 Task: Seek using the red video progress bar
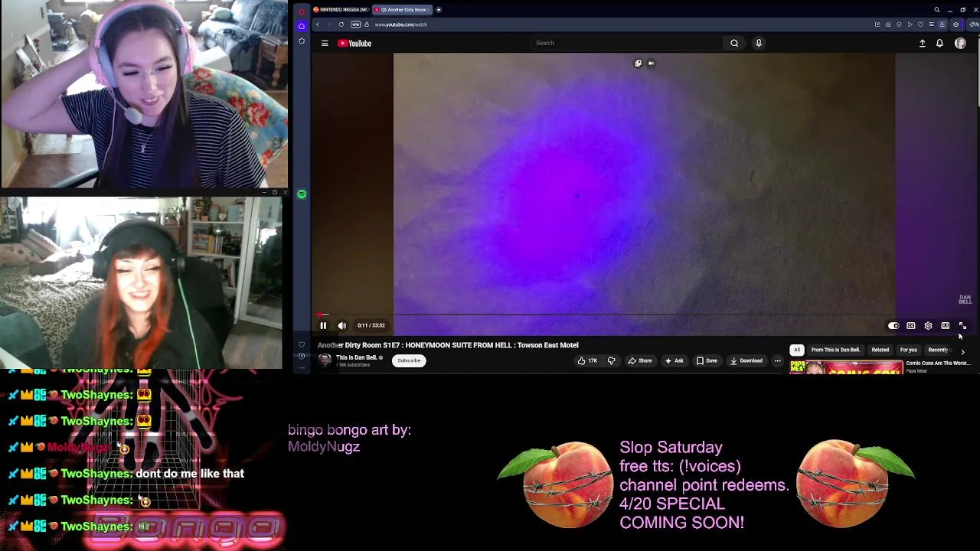click(643, 315)
